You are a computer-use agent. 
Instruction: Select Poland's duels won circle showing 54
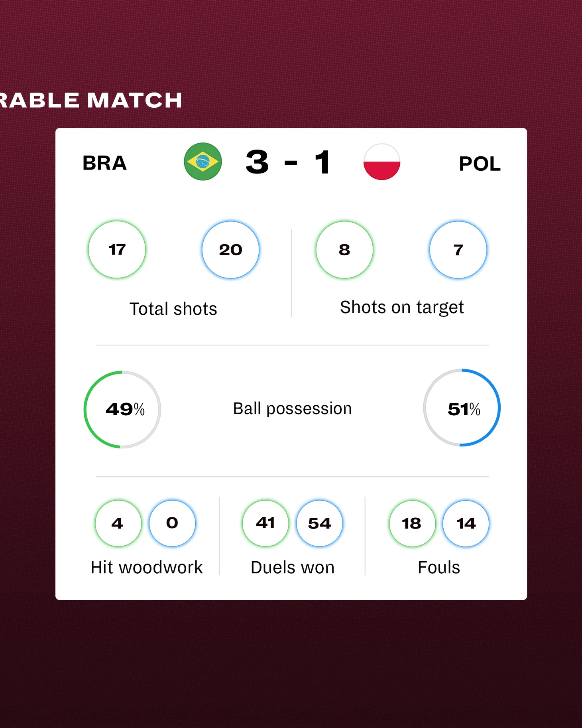[319, 523]
